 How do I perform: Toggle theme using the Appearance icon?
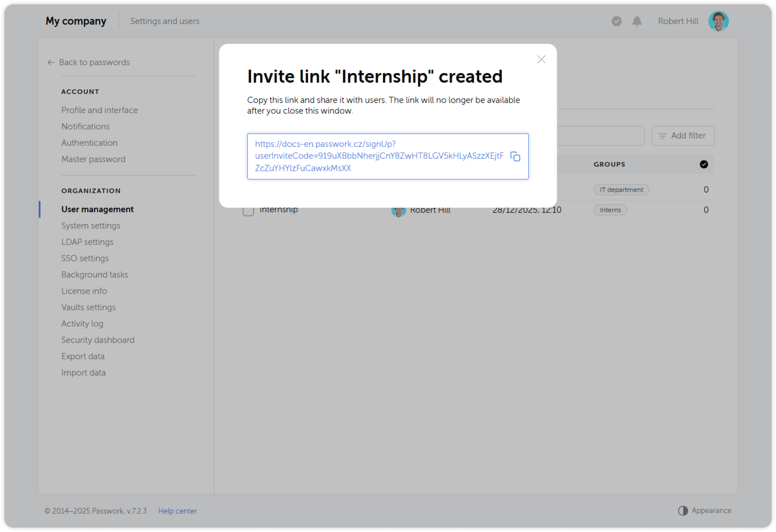[x=682, y=510]
